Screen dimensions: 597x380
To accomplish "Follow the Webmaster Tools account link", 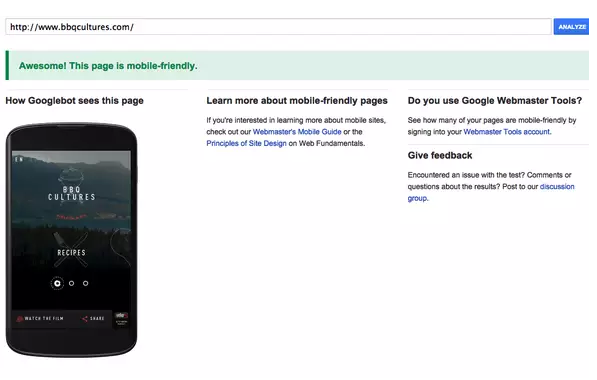I will pos(507,132).
